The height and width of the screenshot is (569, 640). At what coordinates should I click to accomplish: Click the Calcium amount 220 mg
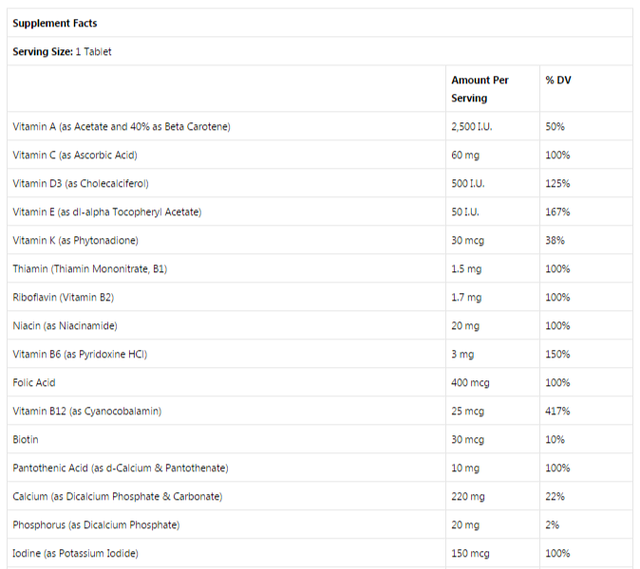[468, 497]
